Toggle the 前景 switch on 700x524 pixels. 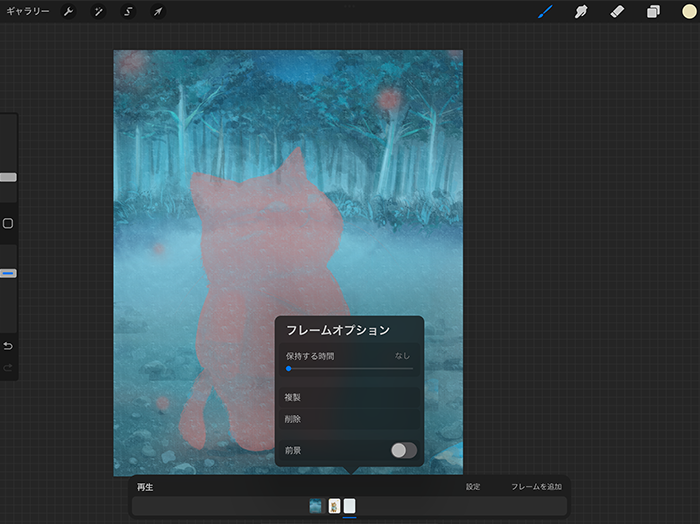tap(404, 450)
